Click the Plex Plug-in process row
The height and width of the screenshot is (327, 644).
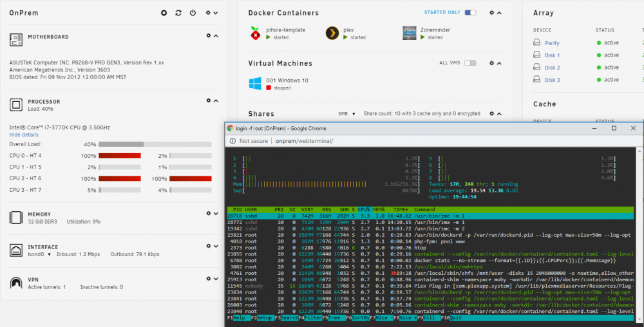pos(430,286)
